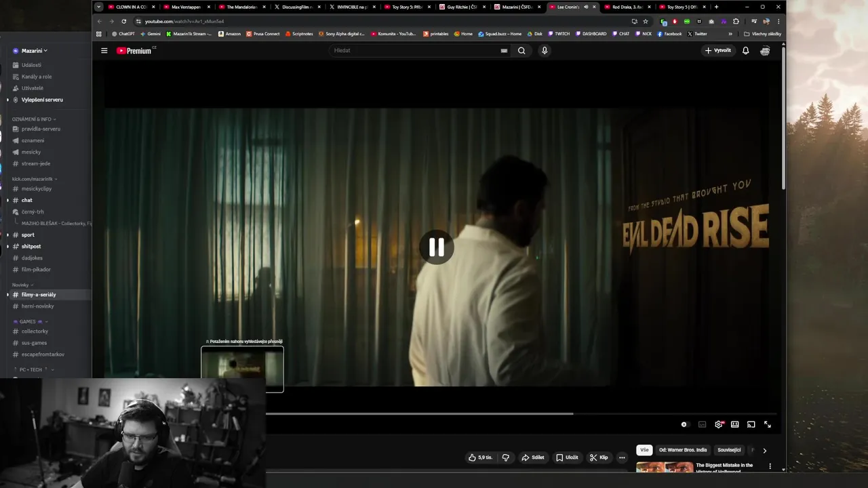The image size is (868, 488).
Task: Toggle the autoplay switch in player
Action: coord(684,424)
